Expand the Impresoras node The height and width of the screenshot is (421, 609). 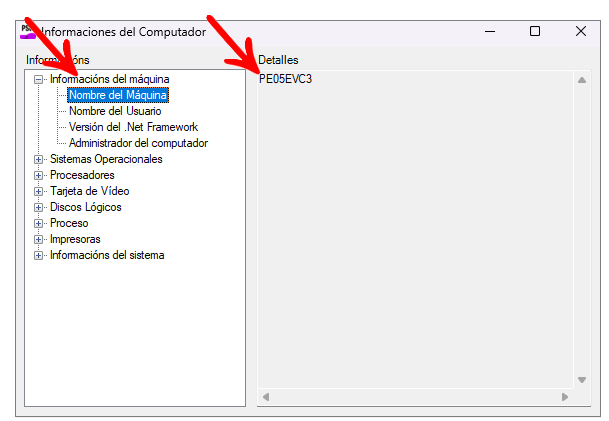pyautogui.click(x=38, y=240)
